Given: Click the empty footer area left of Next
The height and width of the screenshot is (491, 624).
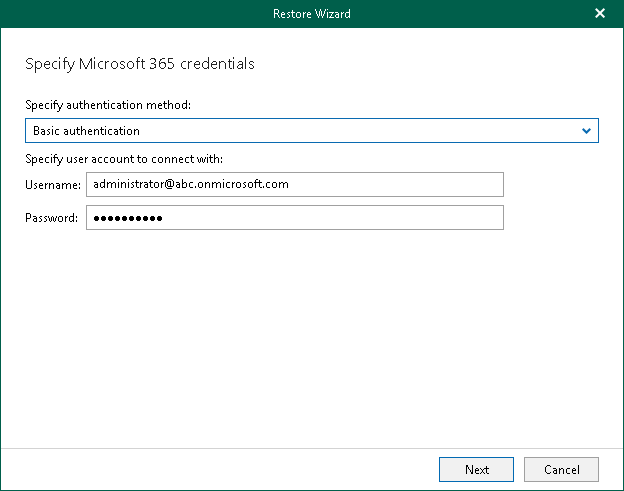Looking at the screenshot, I should pyautogui.click(x=220, y=469).
